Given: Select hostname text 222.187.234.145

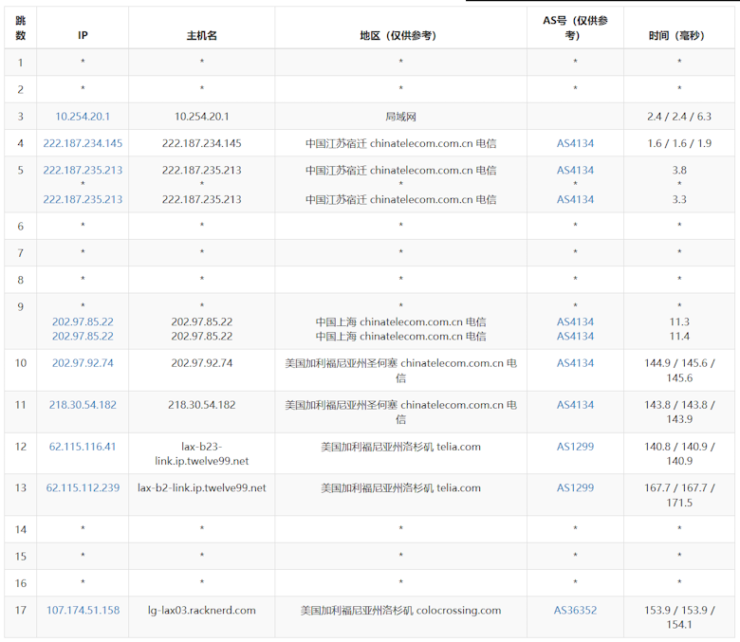Looking at the screenshot, I should coord(202,144).
